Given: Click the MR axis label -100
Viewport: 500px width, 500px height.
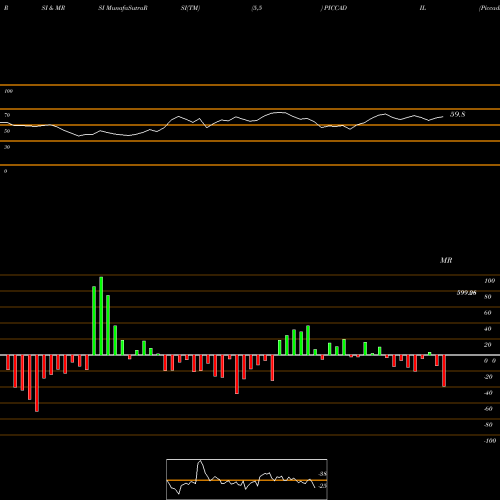Looking at the screenshot, I should (490, 441).
